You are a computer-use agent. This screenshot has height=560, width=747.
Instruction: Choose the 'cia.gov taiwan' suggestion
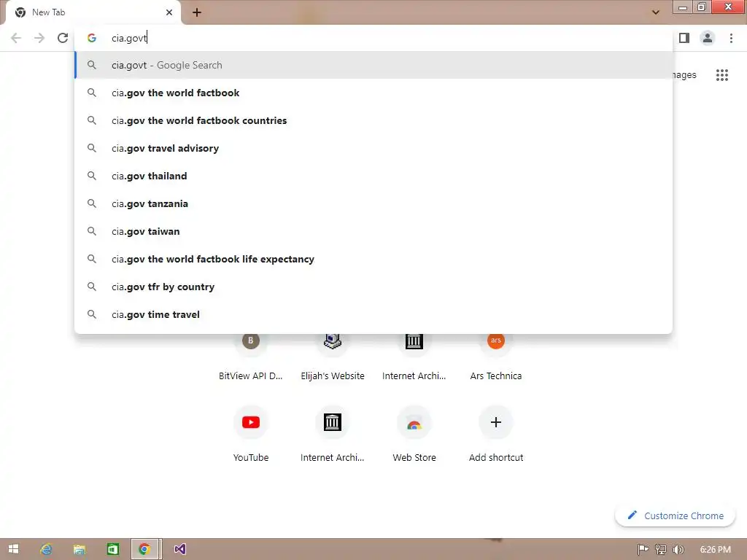[373, 231]
